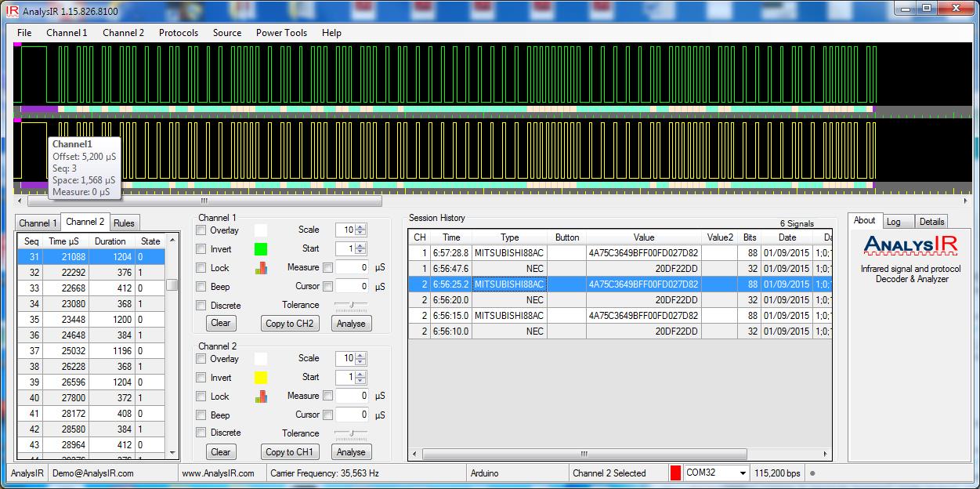Click the small grey dot in status bar
Viewport: 980px width, 489px height.
tap(812, 473)
